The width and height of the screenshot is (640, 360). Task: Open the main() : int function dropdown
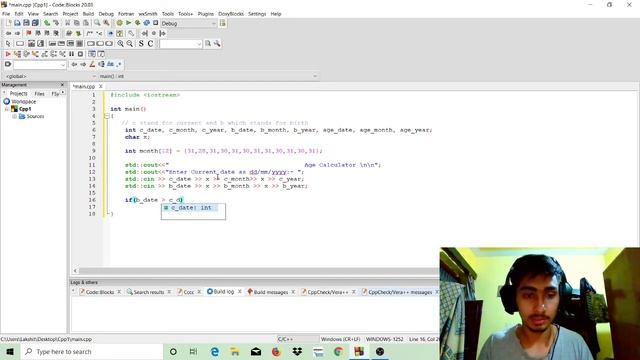208,76
